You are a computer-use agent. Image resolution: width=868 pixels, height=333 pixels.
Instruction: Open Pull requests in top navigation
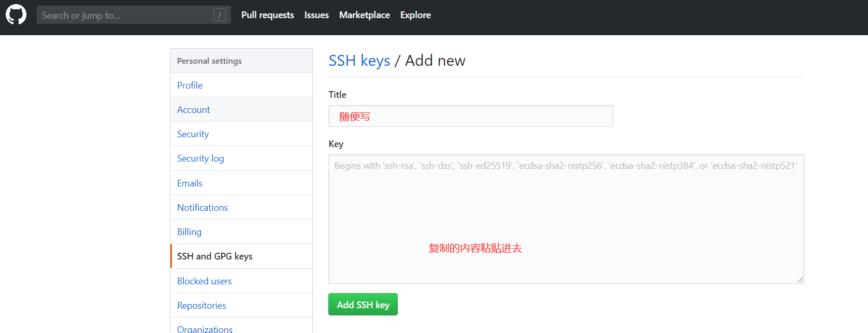click(268, 15)
